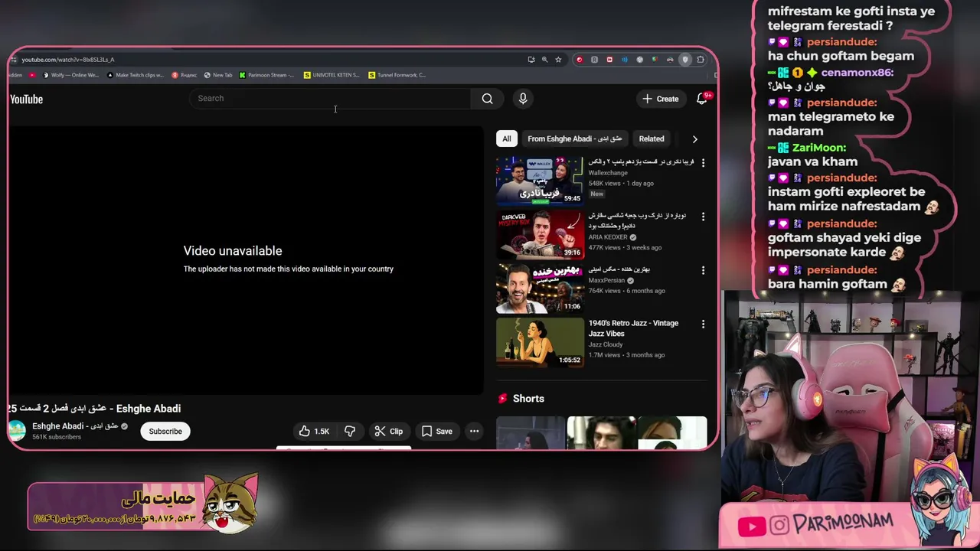Screen dimensions: 980x551
Task: Click the YouTube logo
Action: coord(26,99)
